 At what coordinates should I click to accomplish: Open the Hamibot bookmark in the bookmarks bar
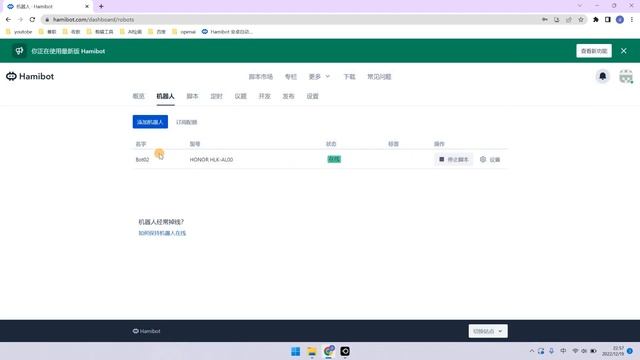(227, 31)
